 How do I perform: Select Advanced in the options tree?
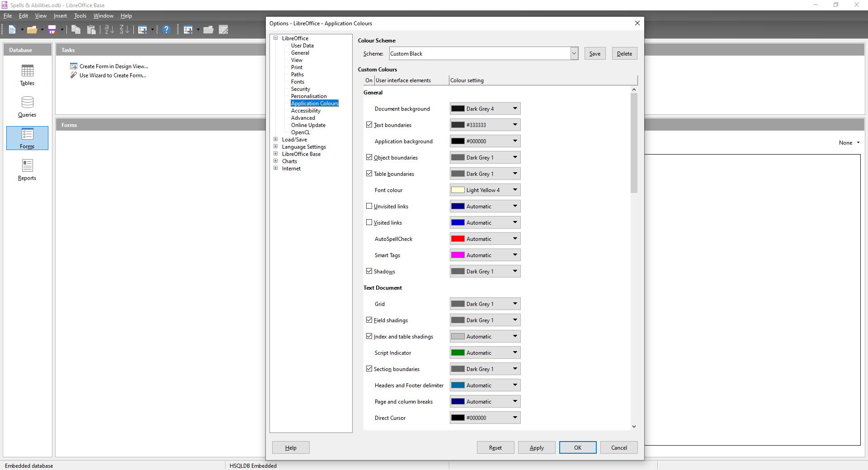[303, 118]
